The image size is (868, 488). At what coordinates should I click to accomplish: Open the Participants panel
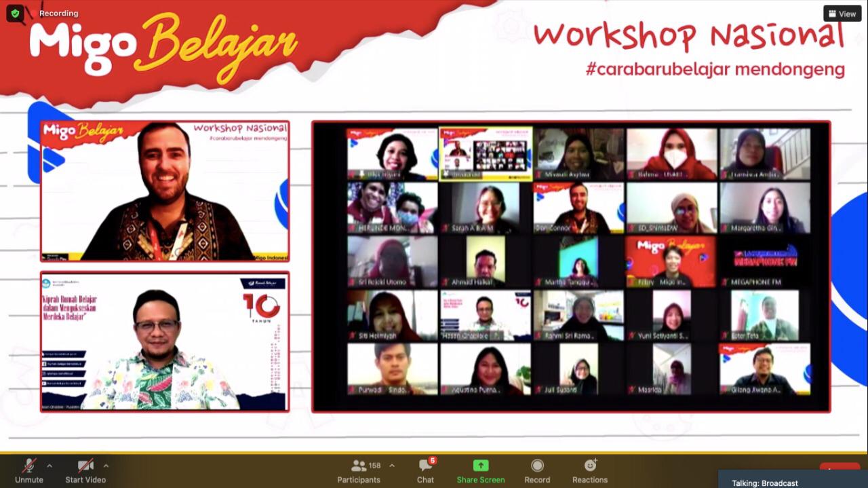[x=359, y=470]
